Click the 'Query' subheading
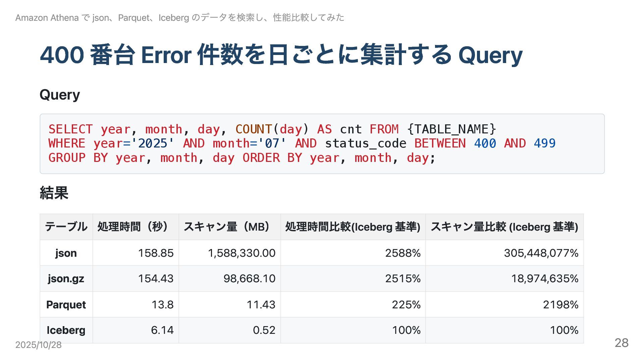This screenshot has width=644, height=362. click(x=60, y=95)
